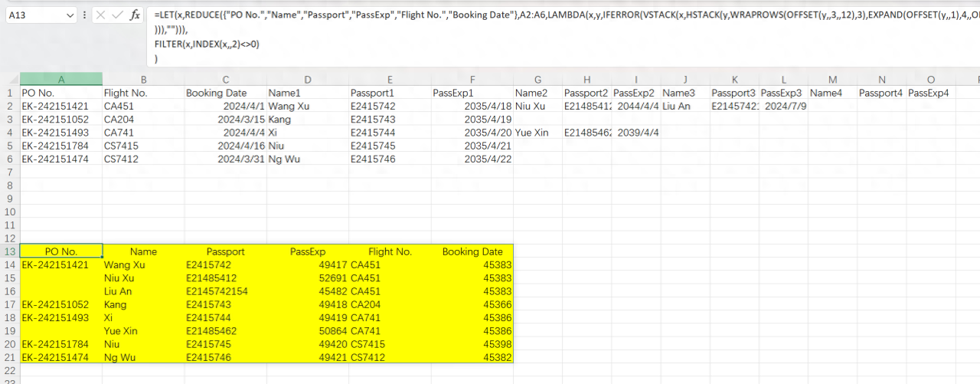Image resolution: width=980 pixels, height=384 pixels.
Task: Click cell C16 'E2145742154'
Action: pyautogui.click(x=225, y=291)
